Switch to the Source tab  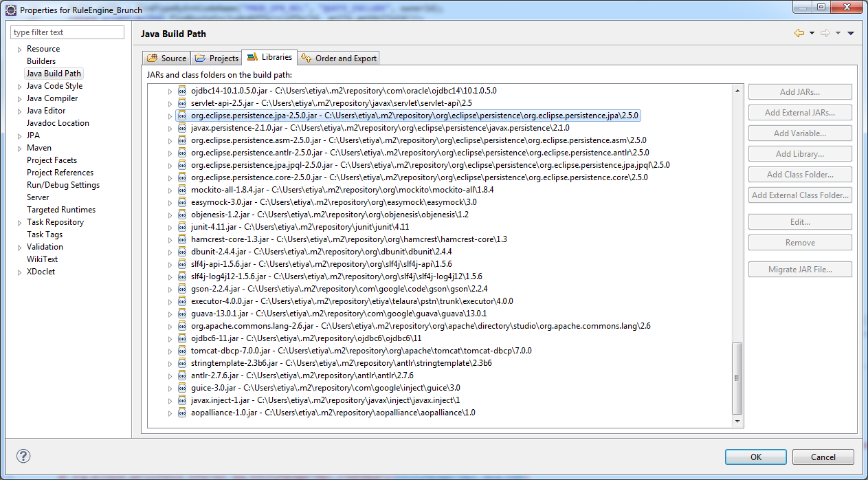coord(166,58)
